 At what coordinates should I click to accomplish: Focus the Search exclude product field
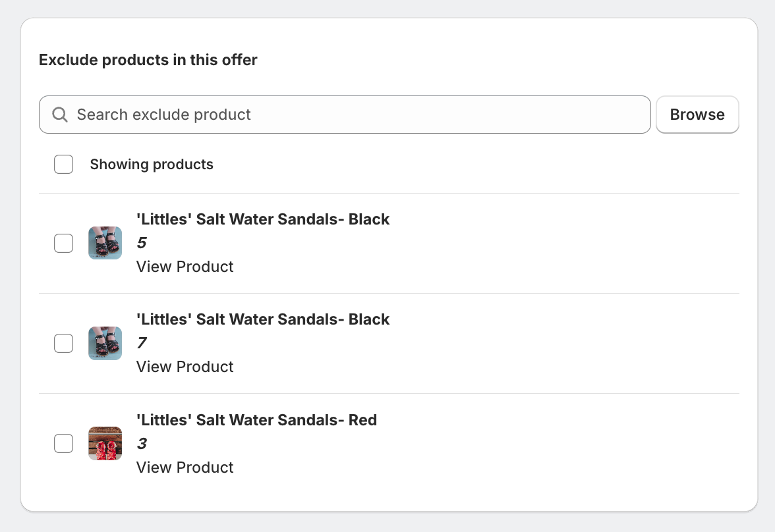coord(356,115)
